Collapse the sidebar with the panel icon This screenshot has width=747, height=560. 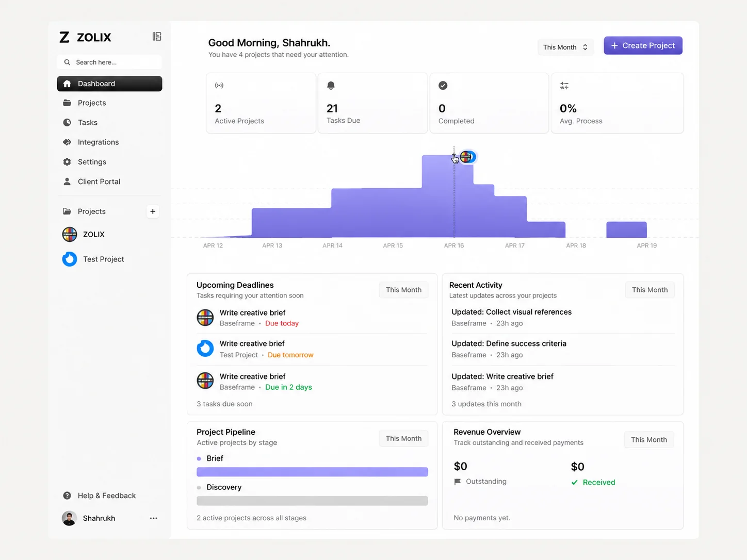[x=157, y=37]
